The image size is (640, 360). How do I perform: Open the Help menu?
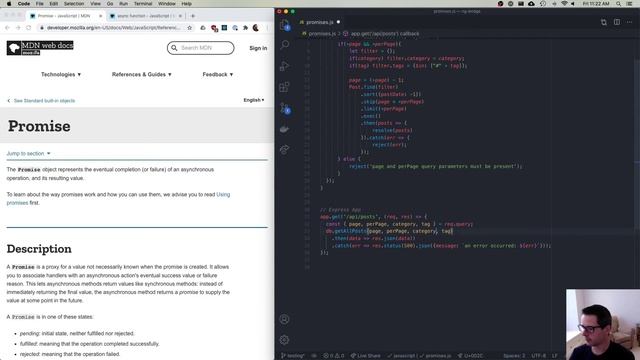pyautogui.click(x=187, y=4)
